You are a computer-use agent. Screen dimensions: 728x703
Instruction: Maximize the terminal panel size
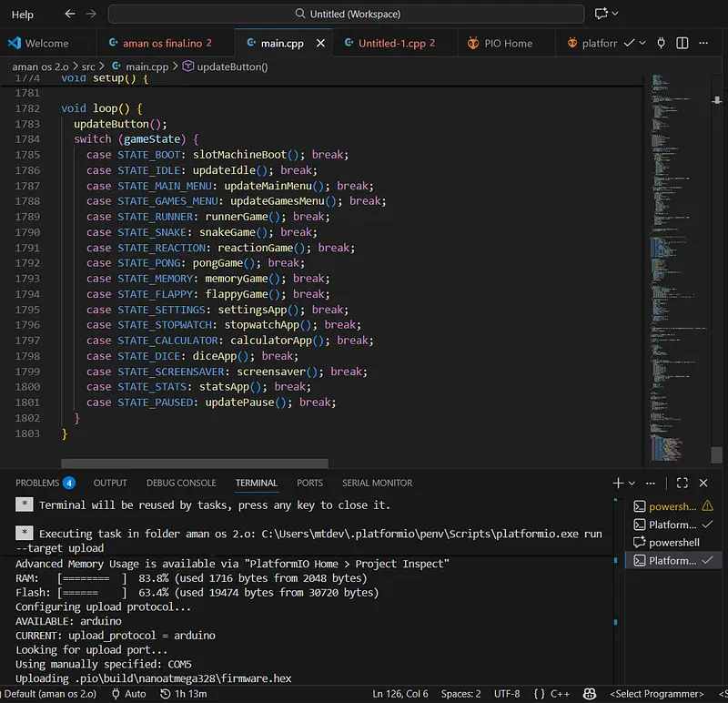coord(682,483)
